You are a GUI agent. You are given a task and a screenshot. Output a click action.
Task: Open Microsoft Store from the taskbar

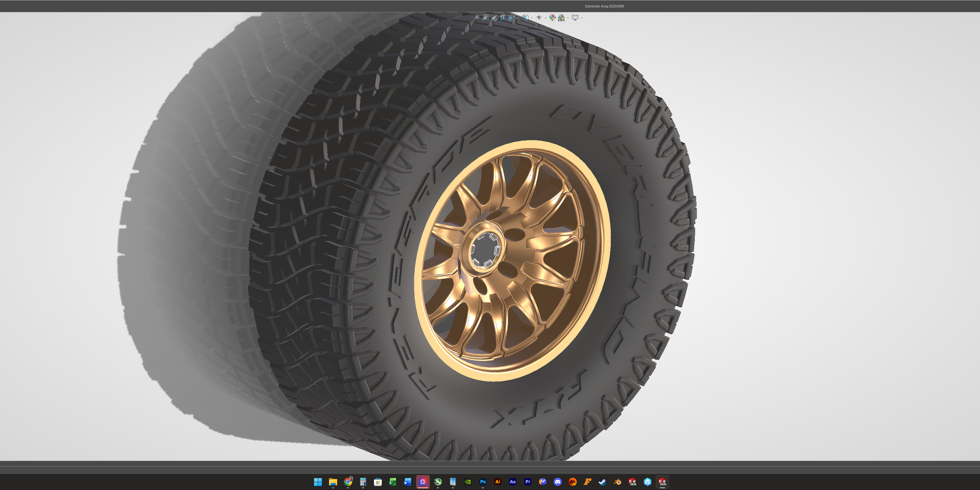point(378,482)
